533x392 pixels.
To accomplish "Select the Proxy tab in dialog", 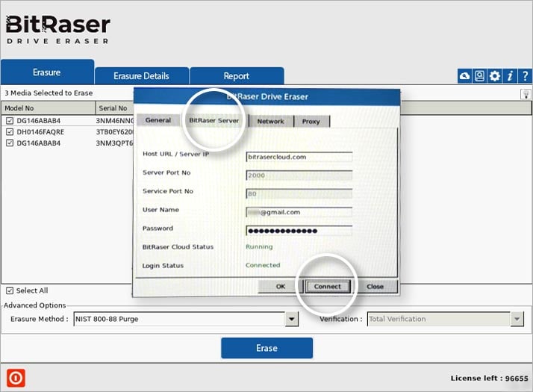I will click(x=311, y=122).
